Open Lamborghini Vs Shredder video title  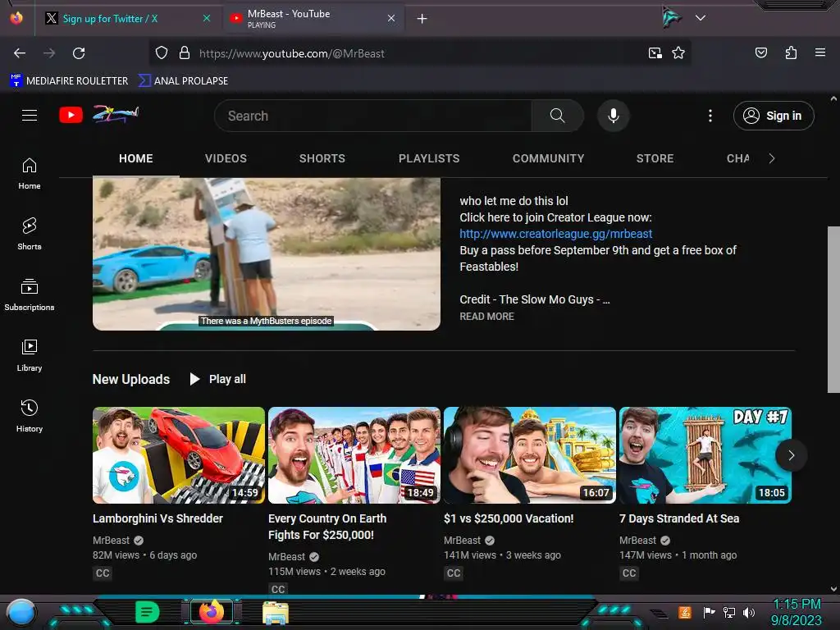point(157,518)
